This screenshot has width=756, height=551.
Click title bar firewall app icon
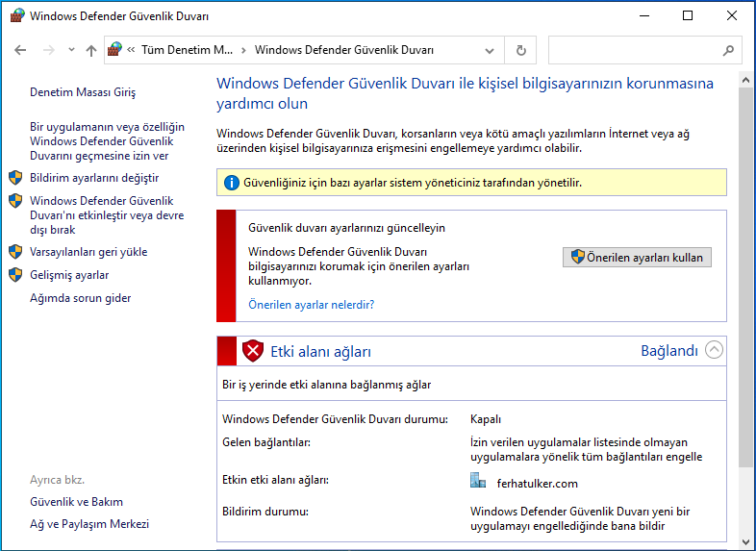point(17,15)
